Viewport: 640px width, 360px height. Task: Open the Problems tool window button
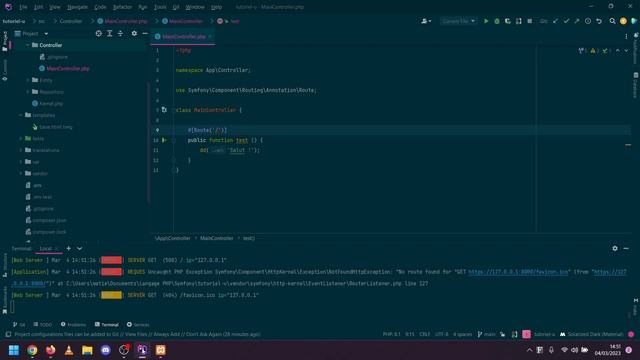[73, 324]
